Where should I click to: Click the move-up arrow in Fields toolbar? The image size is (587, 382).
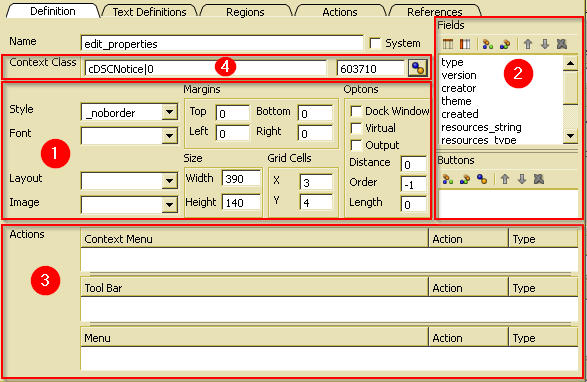[x=528, y=44]
